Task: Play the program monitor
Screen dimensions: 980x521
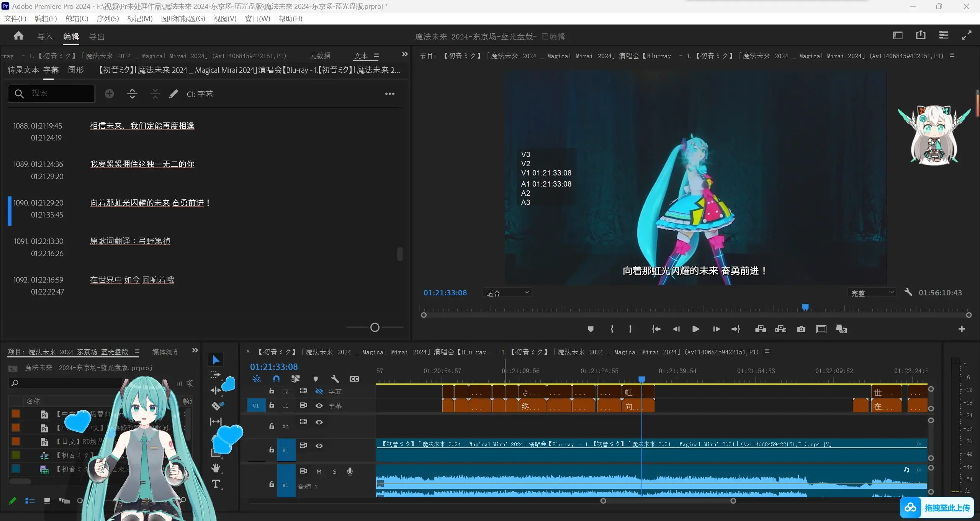Action: (696, 329)
